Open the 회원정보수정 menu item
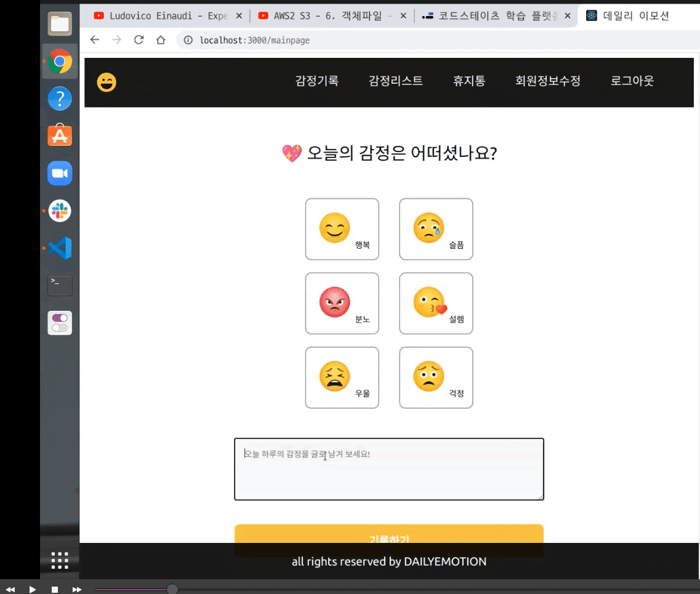 point(548,81)
